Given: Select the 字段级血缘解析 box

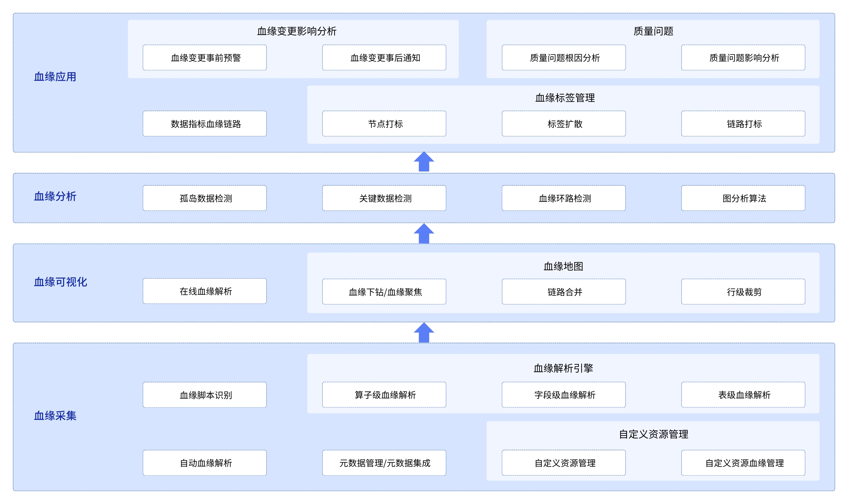Looking at the screenshot, I should (x=564, y=395).
